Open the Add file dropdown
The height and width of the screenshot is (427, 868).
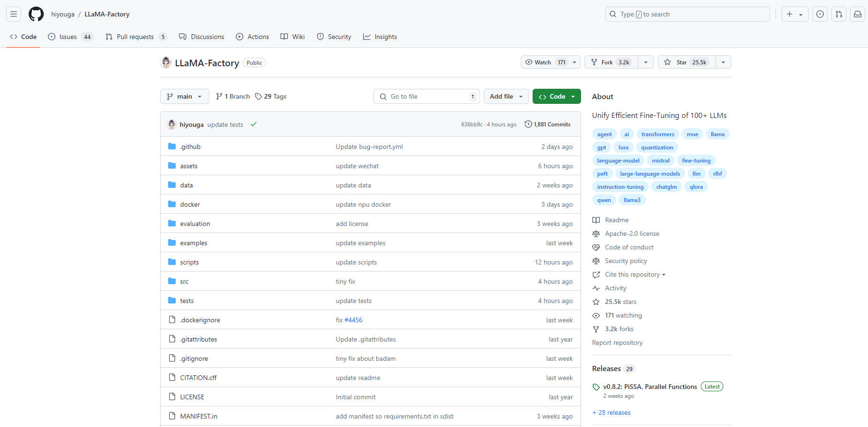coord(506,96)
